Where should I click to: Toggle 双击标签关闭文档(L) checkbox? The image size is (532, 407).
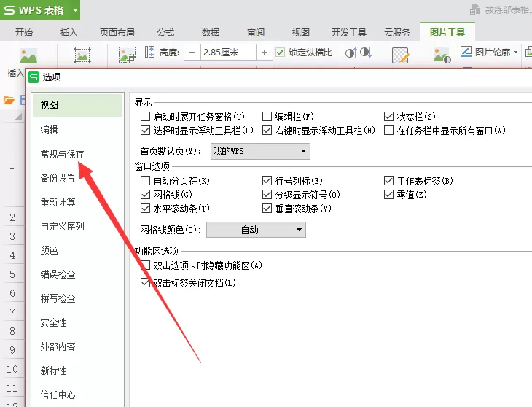pos(145,283)
